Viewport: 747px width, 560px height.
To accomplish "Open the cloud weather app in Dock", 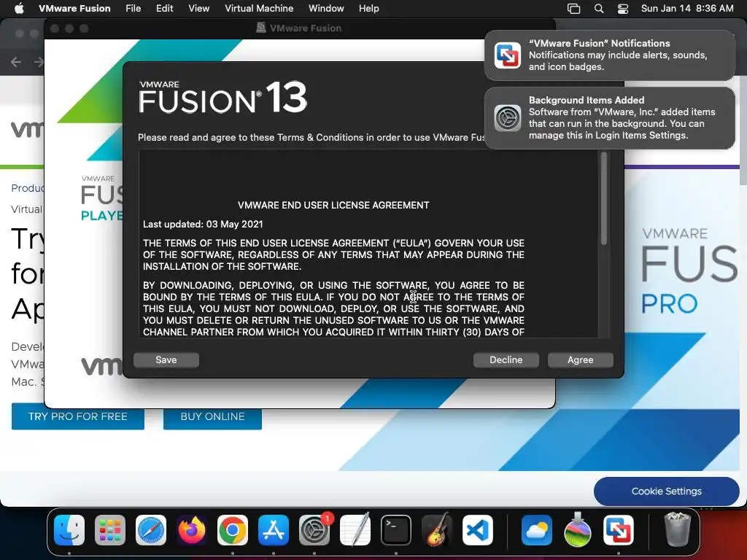I will pyautogui.click(x=536, y=530).
